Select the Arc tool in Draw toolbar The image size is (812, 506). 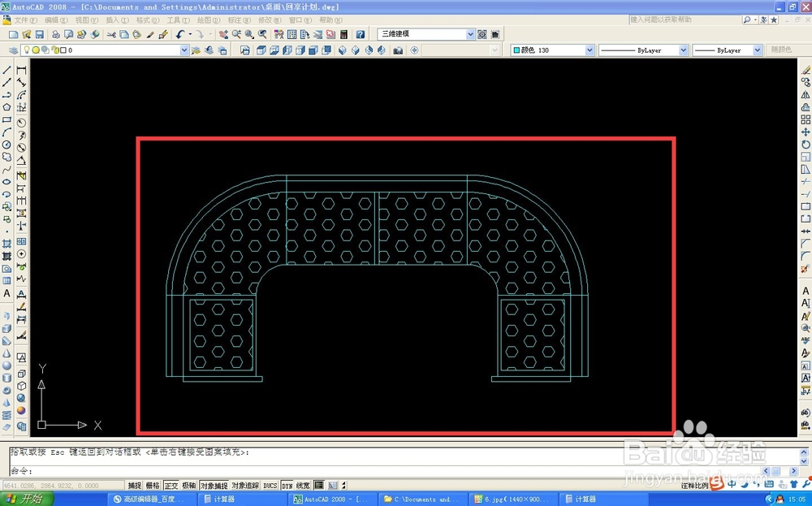click(x=6, y=132)
